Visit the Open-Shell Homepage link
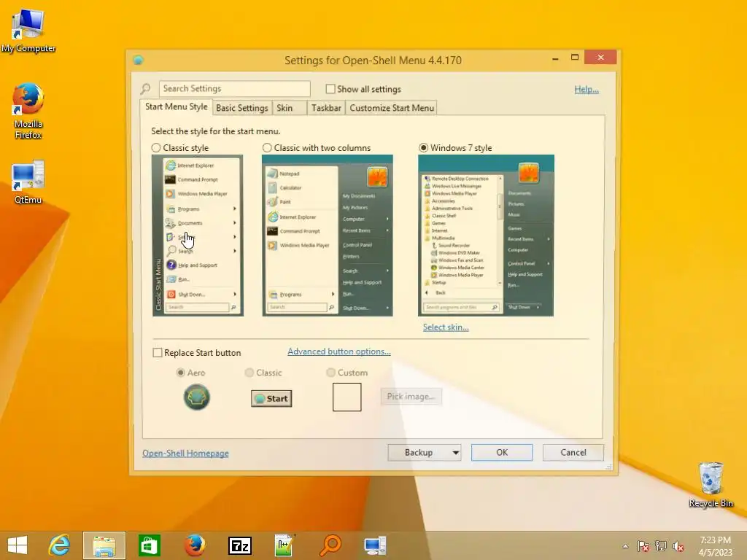The height and width of the screenshot is (560, 747). point(185,454)
